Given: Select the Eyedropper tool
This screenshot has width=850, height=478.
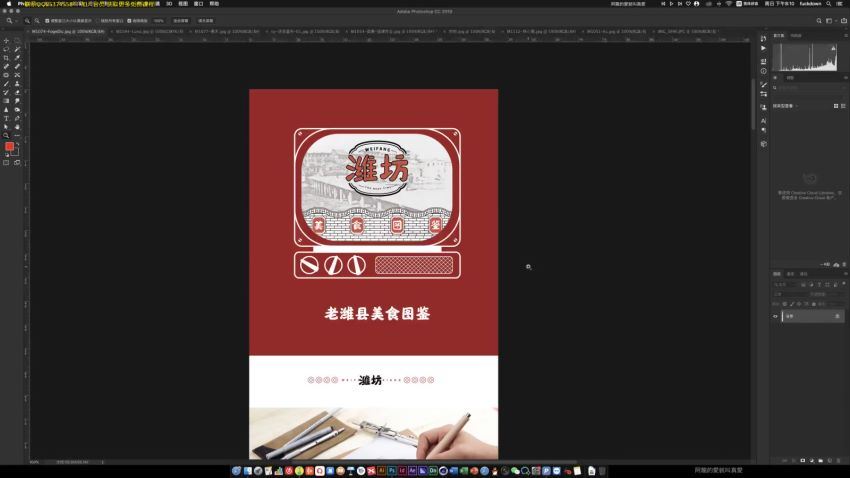Looking at the screenshot, I should 17,58.
